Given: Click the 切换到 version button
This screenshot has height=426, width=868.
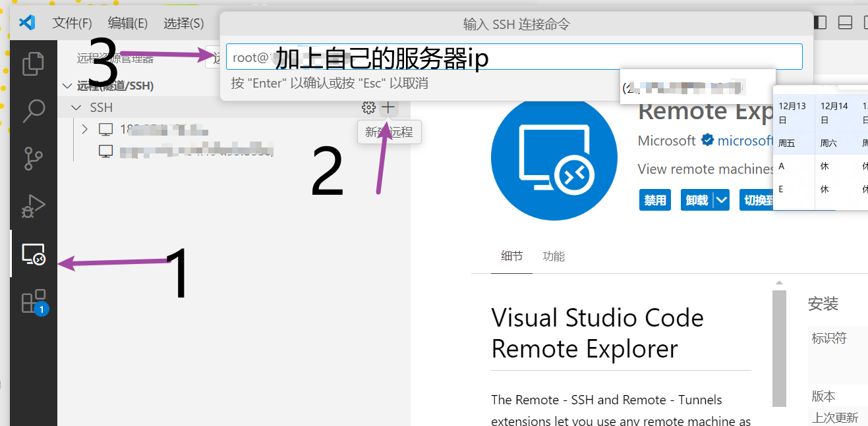Looking at the screenshot, I should [x=757, y=200].
